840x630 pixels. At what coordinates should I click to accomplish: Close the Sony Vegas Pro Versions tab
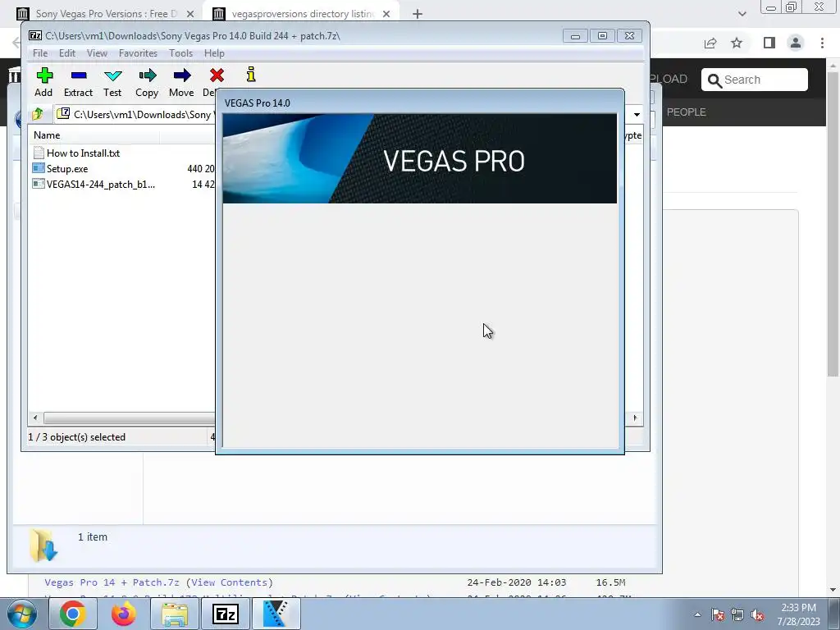point(190,14)
